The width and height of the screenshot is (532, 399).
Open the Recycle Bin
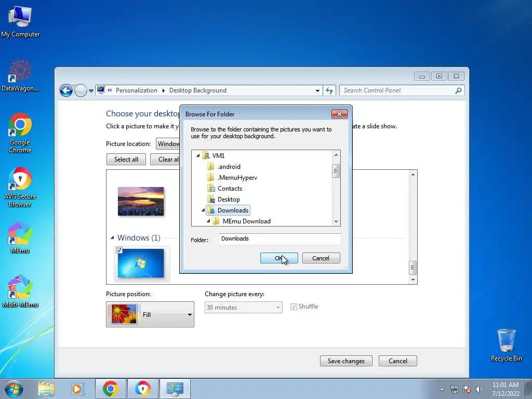point(506,345)
